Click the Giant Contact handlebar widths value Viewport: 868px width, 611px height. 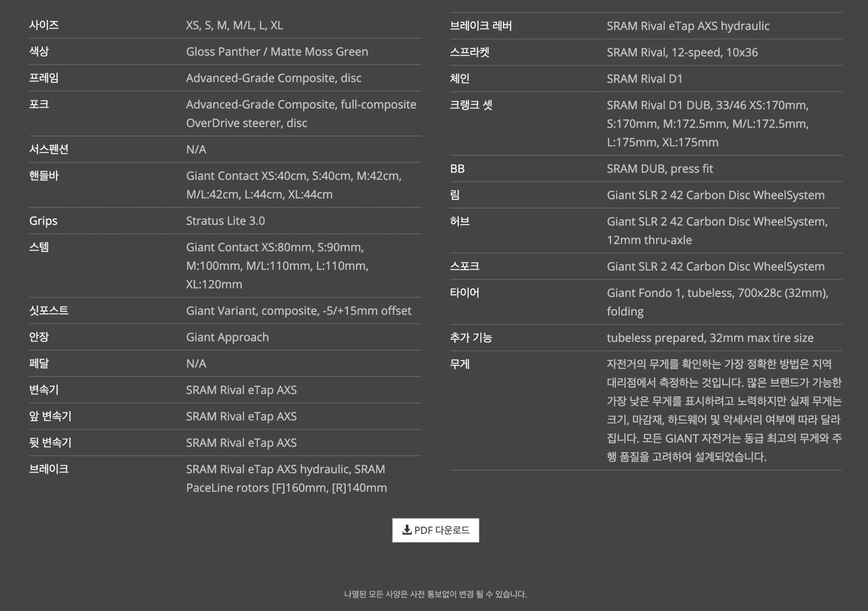(x=294, y=185)
